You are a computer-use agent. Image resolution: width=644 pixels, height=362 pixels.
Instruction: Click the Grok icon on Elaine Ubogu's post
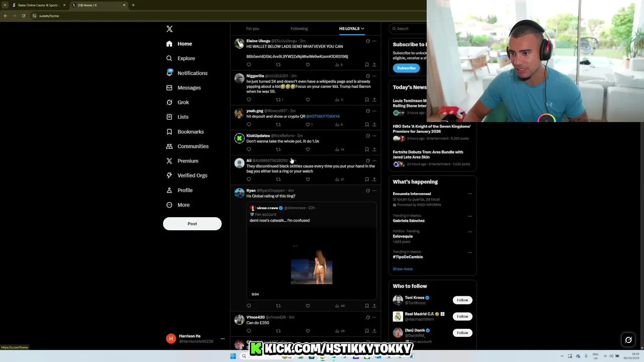coord(367,41)
